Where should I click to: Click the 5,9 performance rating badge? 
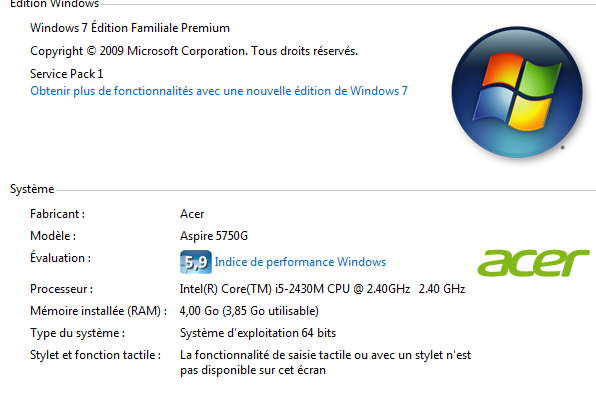click(x=196, y=262)
